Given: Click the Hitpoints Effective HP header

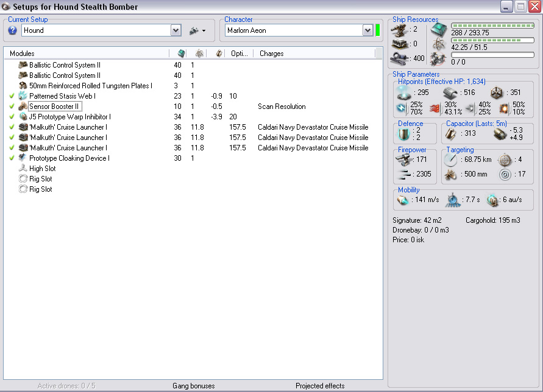Looking at the screenshot, I should 442,82.
